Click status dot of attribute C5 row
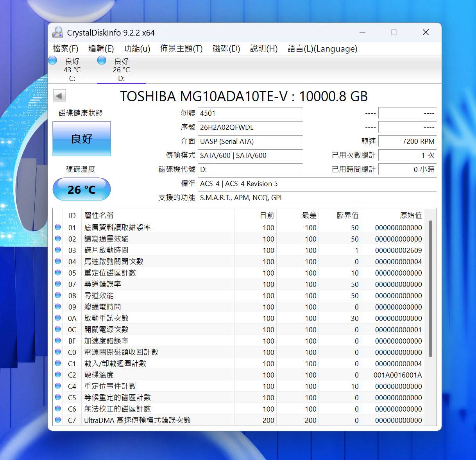This screenshot has width=476, height=460. point(58,397)
